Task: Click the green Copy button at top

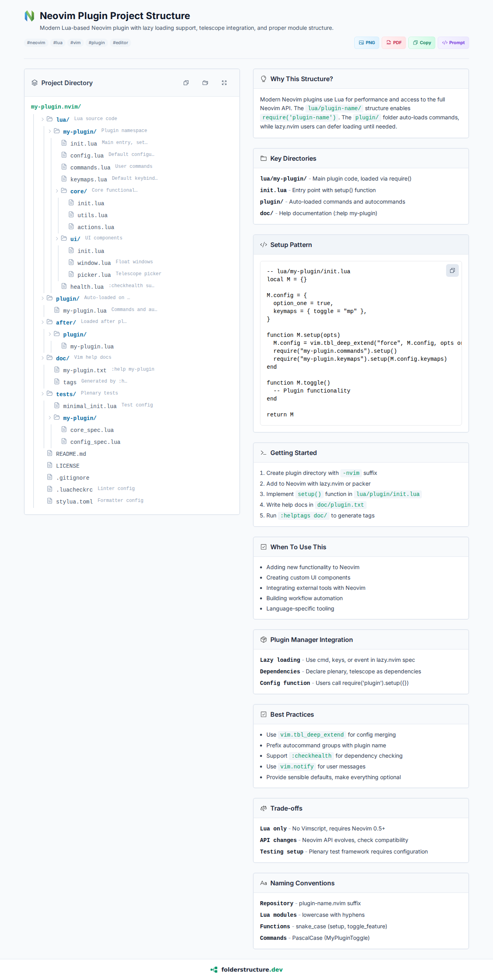Action: point(422,43)
